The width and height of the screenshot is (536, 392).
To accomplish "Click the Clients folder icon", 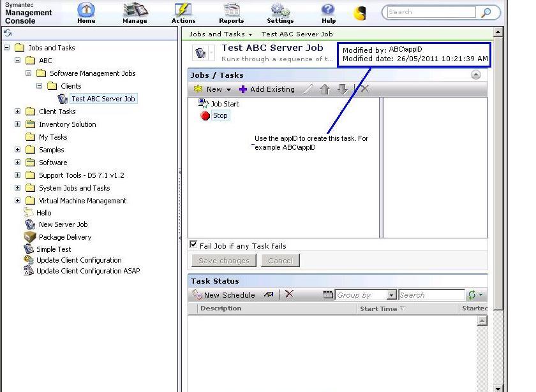I will click(52, 85).
